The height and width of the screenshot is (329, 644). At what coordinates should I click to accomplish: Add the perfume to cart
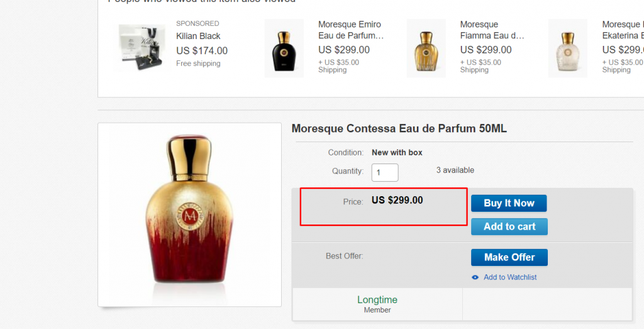tap(509, 226)
